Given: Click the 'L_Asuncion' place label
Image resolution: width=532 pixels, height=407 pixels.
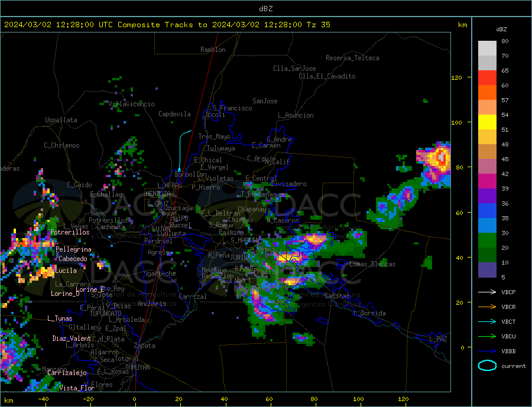Looking at the screenshot, I should [x=296, y=115].
